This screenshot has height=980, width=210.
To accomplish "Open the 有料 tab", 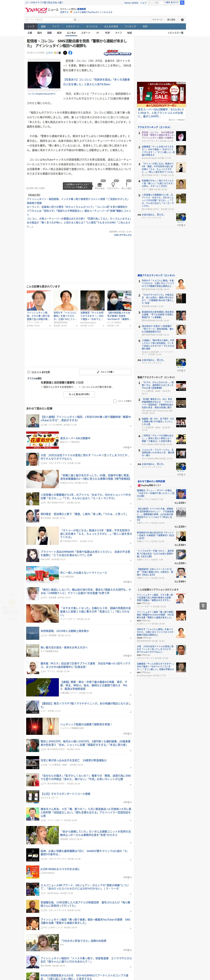I will click(x=145, y=27).
